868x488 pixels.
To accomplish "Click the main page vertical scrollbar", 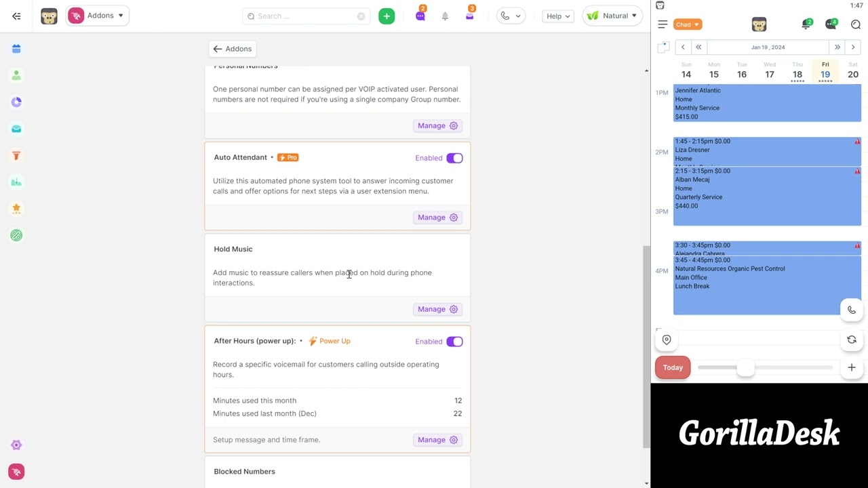I will pos(646,346).
